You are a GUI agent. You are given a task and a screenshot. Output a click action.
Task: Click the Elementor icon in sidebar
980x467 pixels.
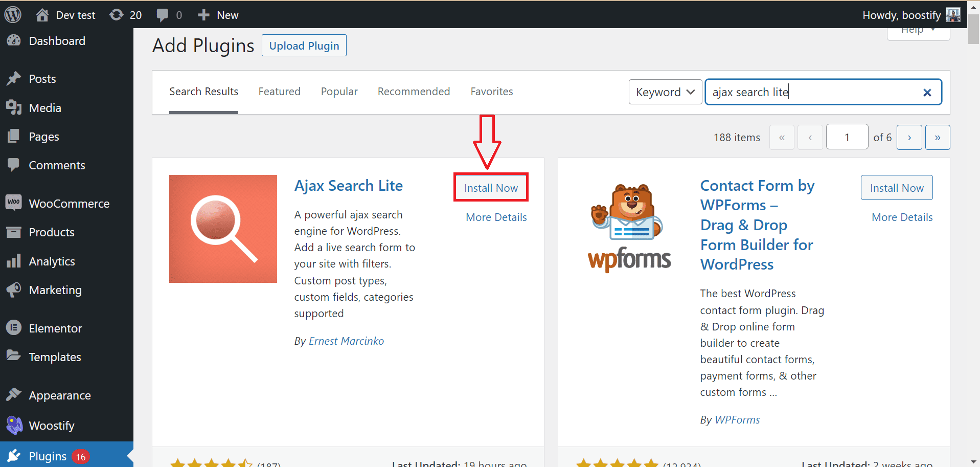(14, 328)
